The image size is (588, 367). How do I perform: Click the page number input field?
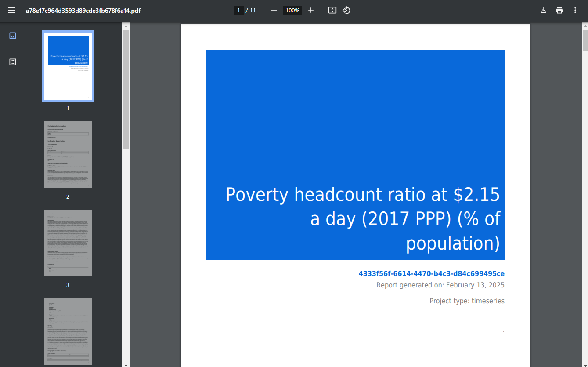click(x=238, y=10)
